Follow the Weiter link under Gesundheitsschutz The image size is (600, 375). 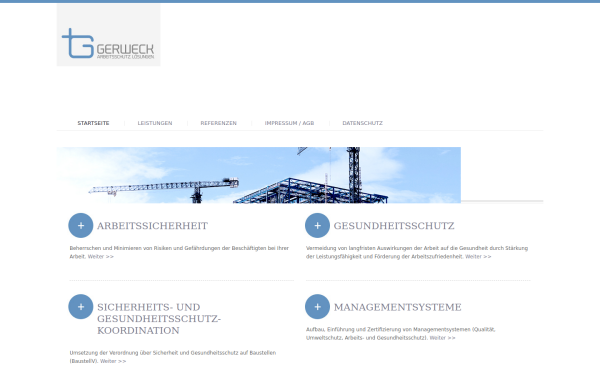(478, 257)
